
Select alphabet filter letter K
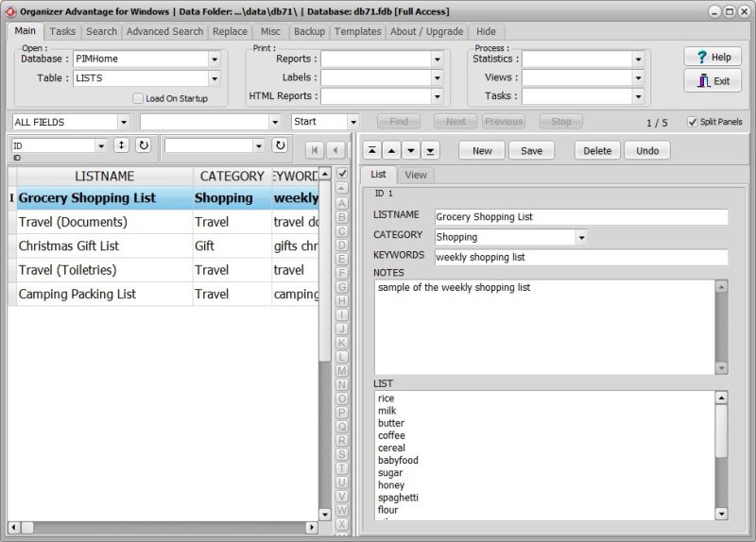(x=342, y=343)
